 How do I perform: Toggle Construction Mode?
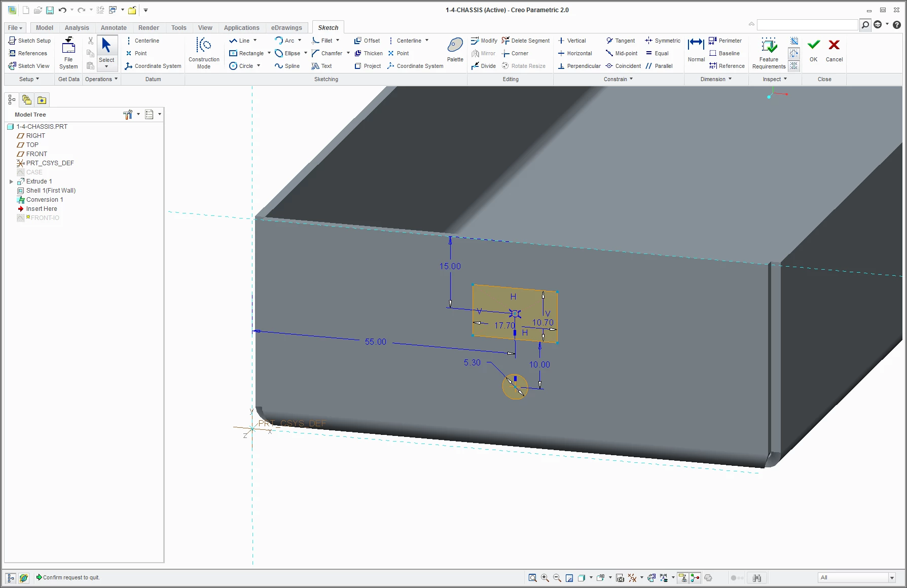(204, 52)
